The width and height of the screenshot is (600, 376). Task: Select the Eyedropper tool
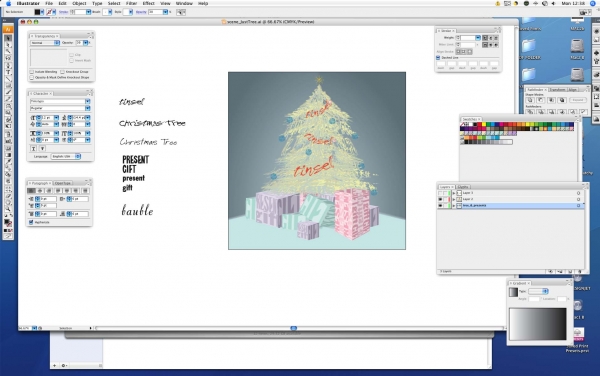click(x=8, y=162)
